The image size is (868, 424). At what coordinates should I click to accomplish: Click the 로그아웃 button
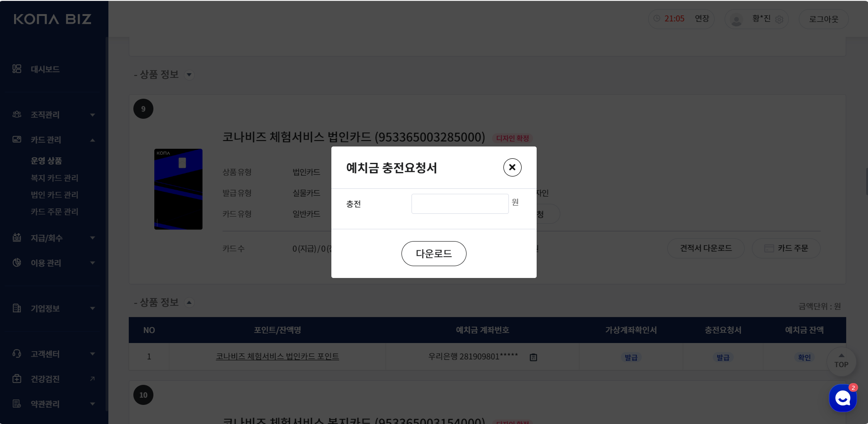[x=823, y=19]
